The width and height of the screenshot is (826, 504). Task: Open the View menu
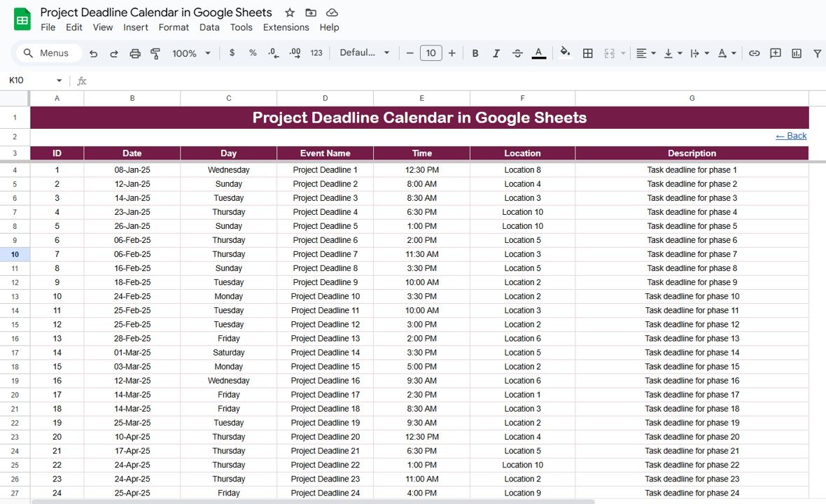(x=103, y=27)
